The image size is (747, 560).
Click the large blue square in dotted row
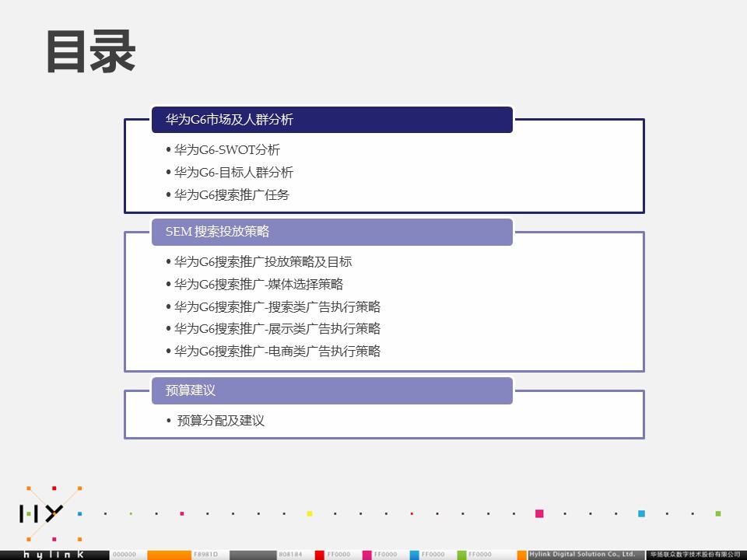(641, 513)
